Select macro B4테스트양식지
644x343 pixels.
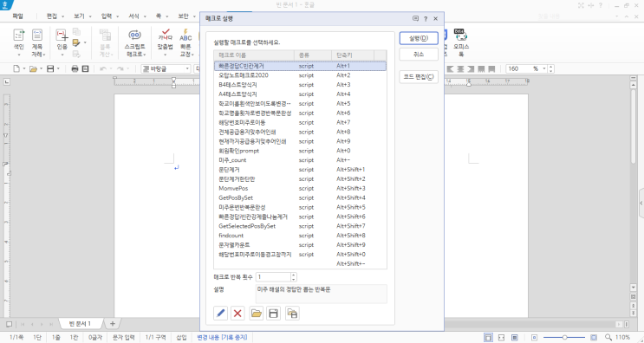click(x=300, y=85)
